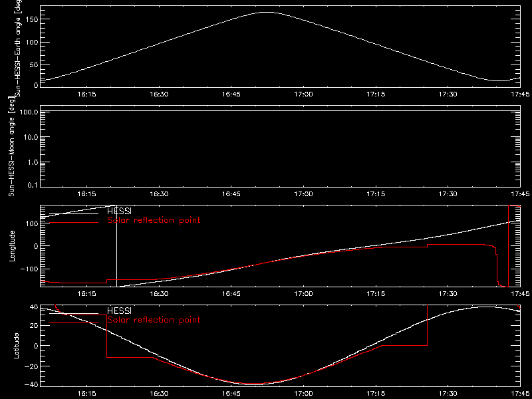The height and width of the screenshot is (399, 532).
Task: Click the 100 tick on Longitude axis
Action: click(x=31, y=223)
